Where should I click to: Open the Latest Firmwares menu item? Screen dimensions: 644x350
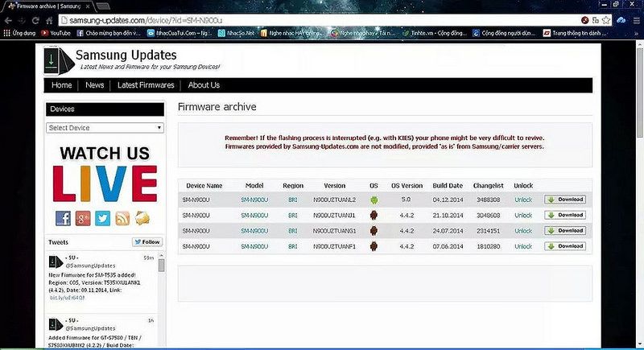click(146, 85)
